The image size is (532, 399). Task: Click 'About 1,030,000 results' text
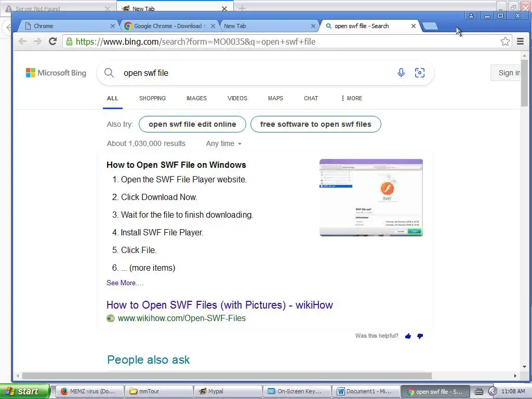146,143
